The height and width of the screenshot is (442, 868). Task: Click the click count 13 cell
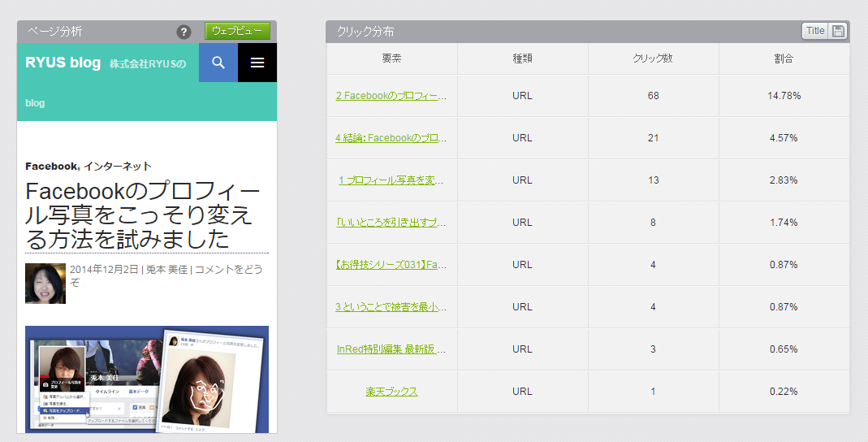coord(653,180)
